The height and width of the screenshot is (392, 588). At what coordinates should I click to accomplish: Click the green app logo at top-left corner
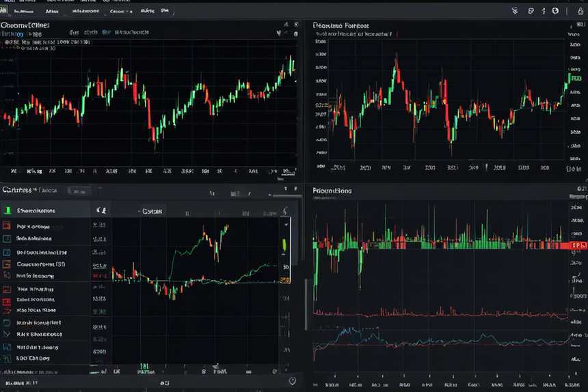pyautogui.click(x=3, y=10)
